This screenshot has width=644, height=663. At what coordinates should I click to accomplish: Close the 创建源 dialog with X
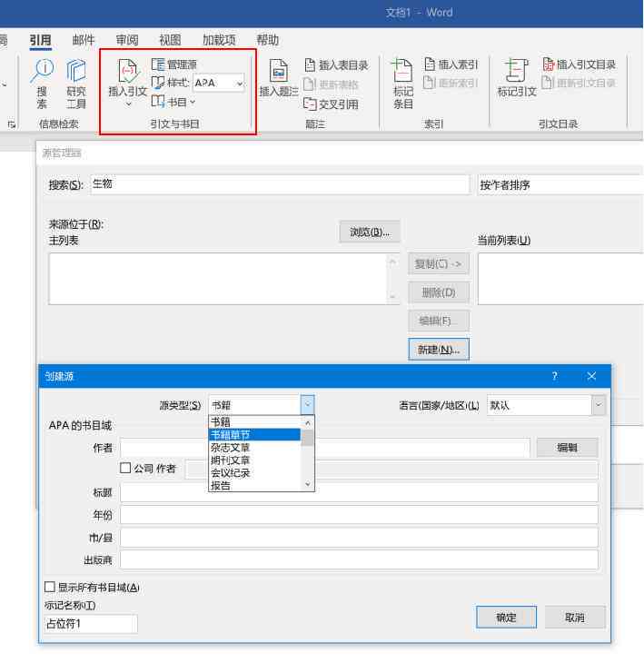tap(591, 376)
